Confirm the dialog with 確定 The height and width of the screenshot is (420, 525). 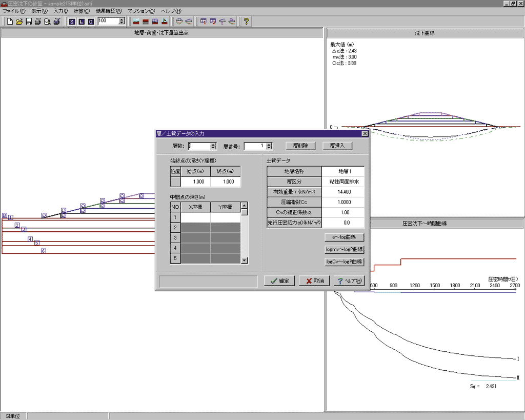(279, 281)
